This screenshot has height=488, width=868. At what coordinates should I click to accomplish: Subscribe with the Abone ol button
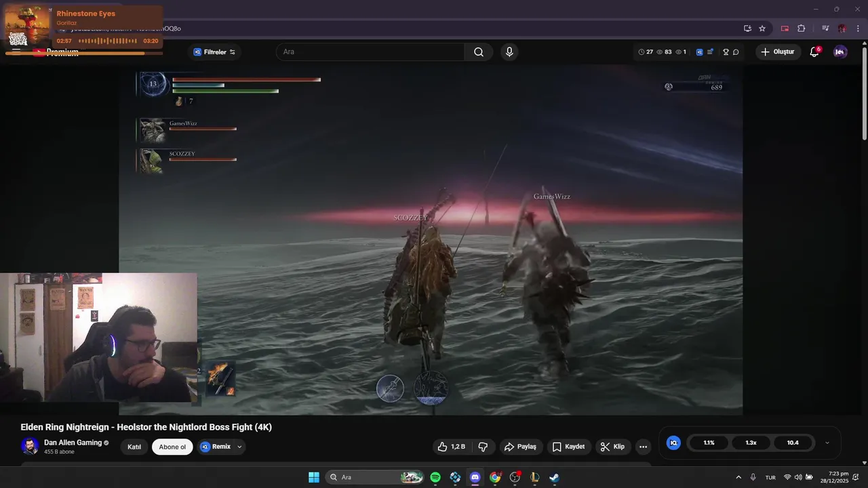[172, 447]
